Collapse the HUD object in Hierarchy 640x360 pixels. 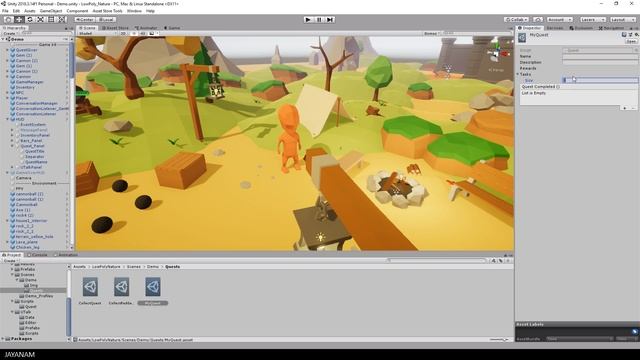(7, 119)
